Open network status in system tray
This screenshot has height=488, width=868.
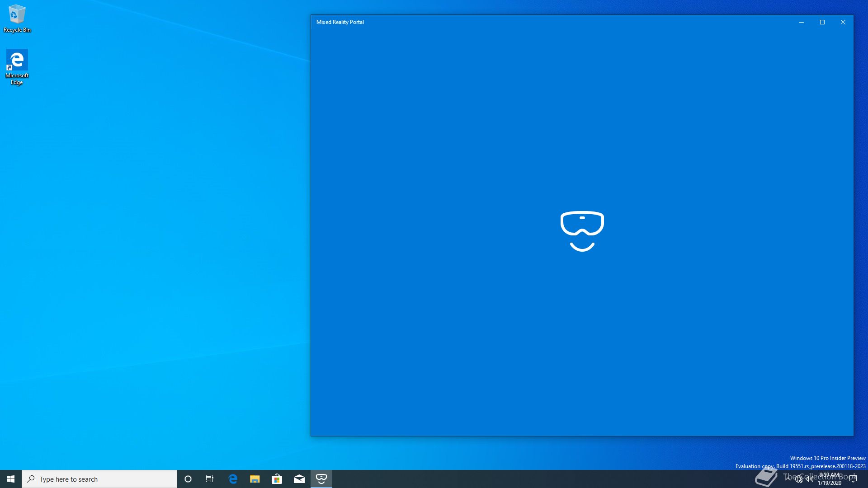pos(799,479)
